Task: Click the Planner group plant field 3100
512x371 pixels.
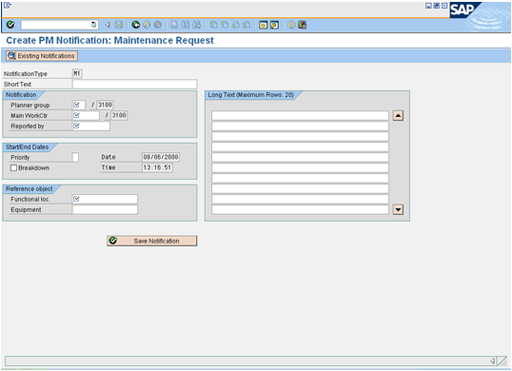Action: (x=105, y=105)
